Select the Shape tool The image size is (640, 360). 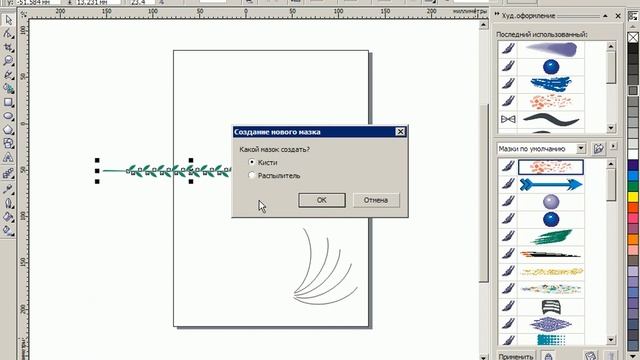click(8, 34)
